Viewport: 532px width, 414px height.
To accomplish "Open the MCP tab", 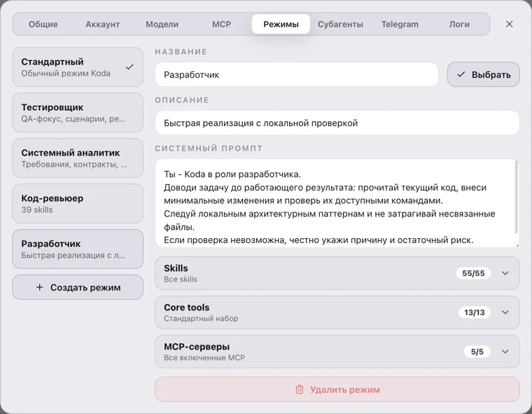I will [x=221, y=24].
